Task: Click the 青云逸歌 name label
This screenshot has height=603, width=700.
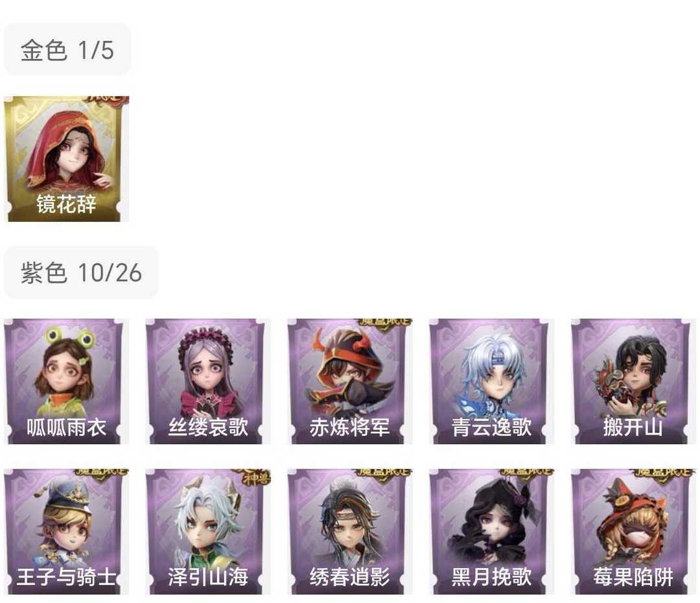Action: pos(491,427)
